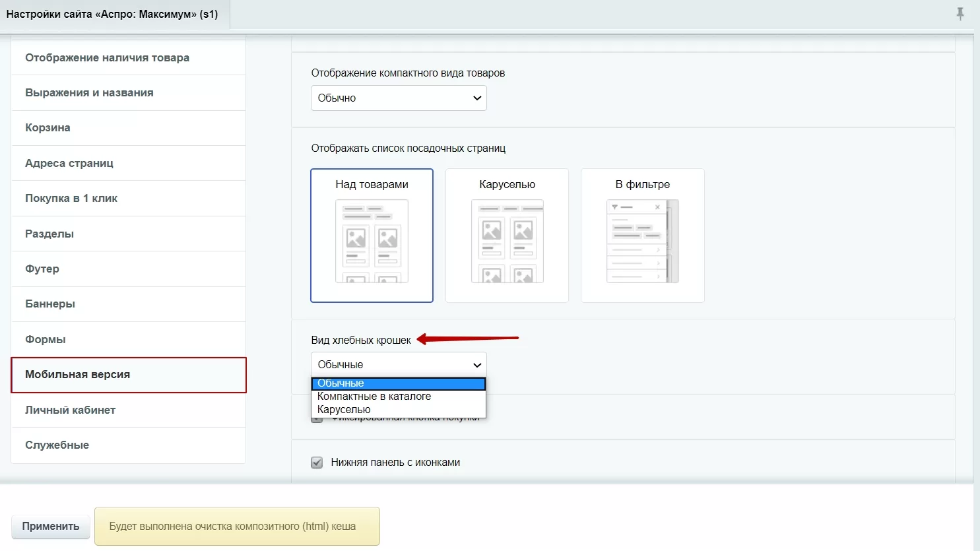The height and width of the screenshot is (551, 980).
Task: Toggle 'Нижняя панель с иконками' checkbox
Action: [317, 463]
